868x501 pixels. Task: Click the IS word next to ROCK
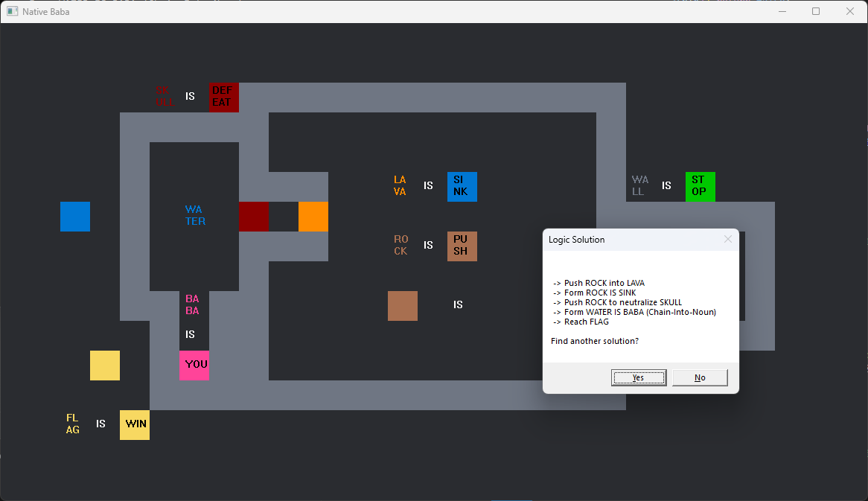428,245
